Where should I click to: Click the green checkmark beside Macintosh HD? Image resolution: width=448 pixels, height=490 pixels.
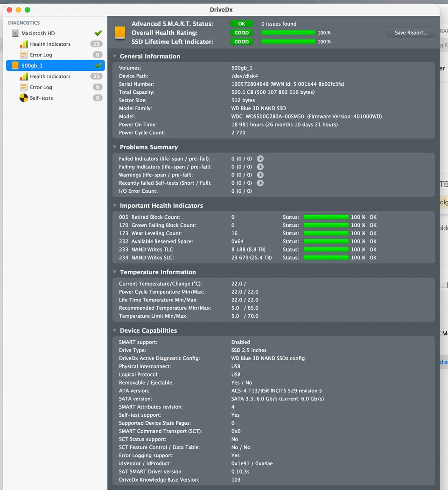click(x=98, y=33)
